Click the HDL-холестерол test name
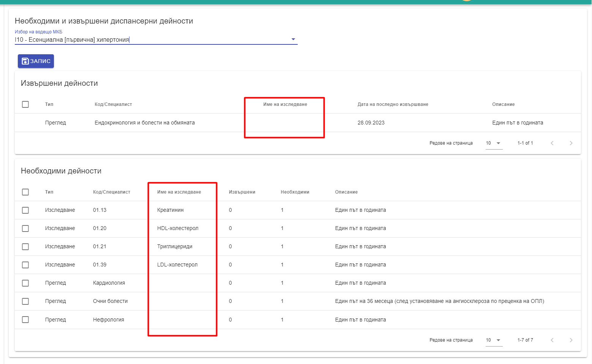The image size is (592, 364). point(178,228)
